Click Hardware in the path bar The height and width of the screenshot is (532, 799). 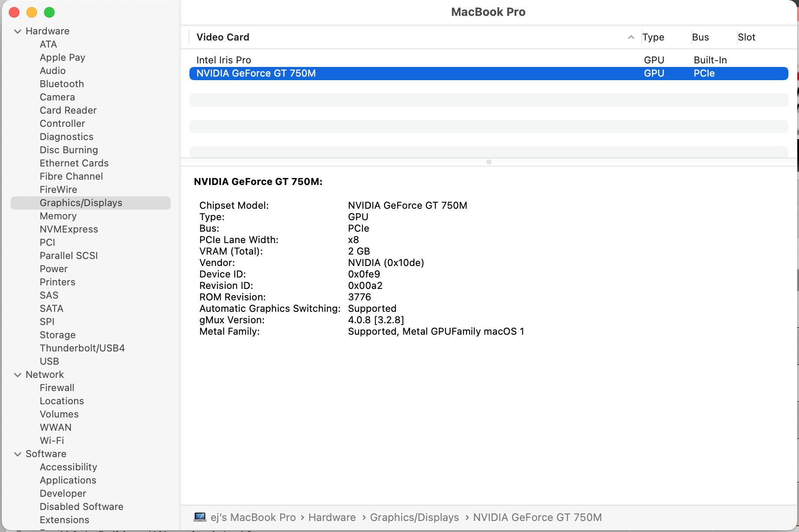pos(332,517)
